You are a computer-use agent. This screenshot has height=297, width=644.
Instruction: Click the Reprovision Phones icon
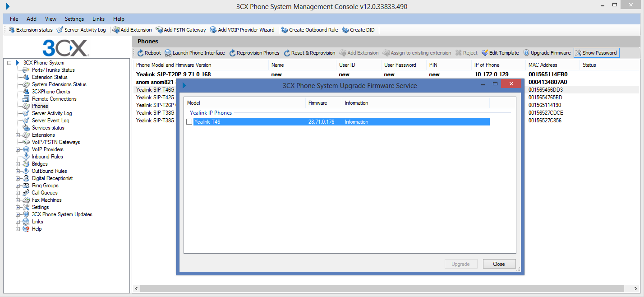point(233,53)
